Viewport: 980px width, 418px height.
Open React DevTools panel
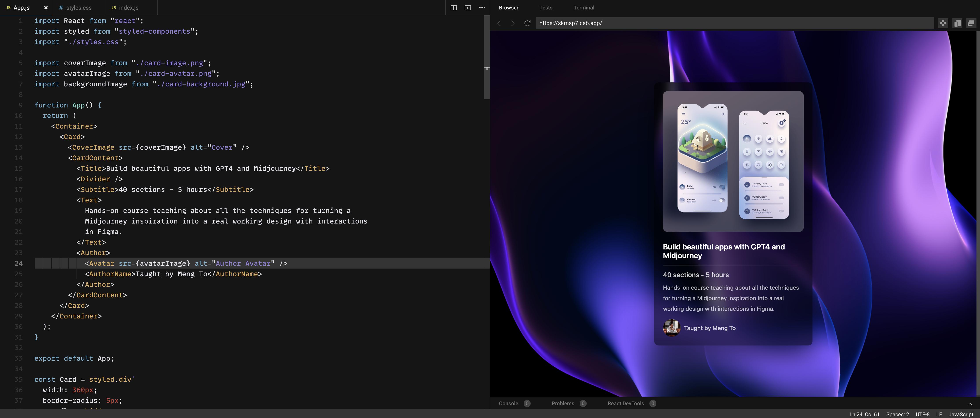point(625,403)
